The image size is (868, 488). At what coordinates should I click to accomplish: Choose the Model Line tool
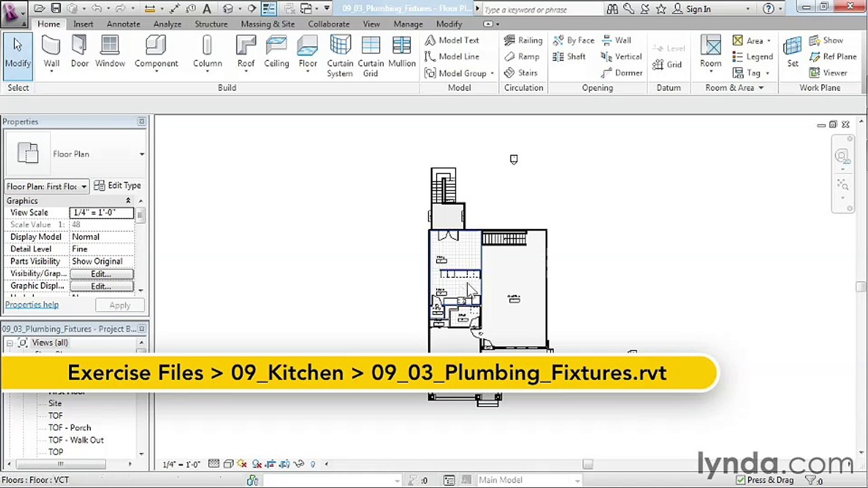point(452,57)
